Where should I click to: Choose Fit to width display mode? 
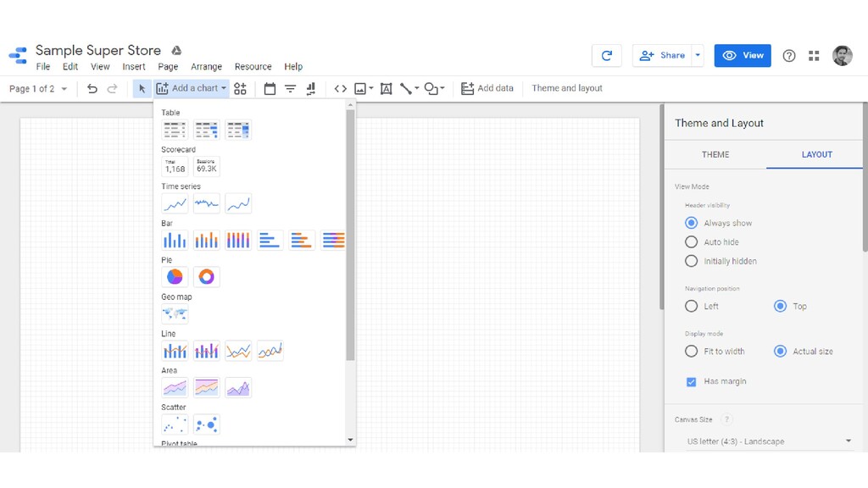pyautogui.click(x=691, y=352)
